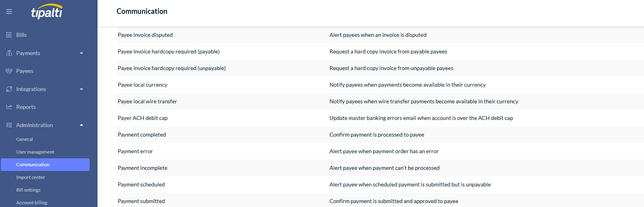
Task: Expand the Payments menu arrow
Action: (x=81, y=53)
